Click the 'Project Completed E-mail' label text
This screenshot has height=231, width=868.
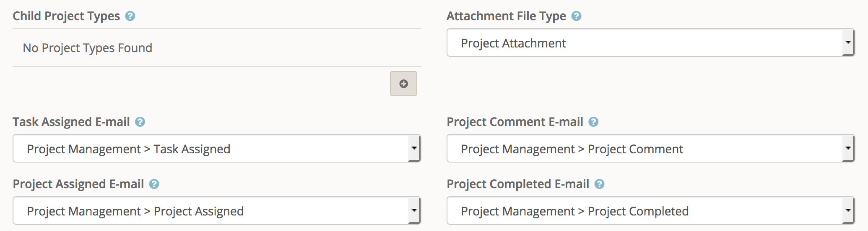(x=518, y=184)
